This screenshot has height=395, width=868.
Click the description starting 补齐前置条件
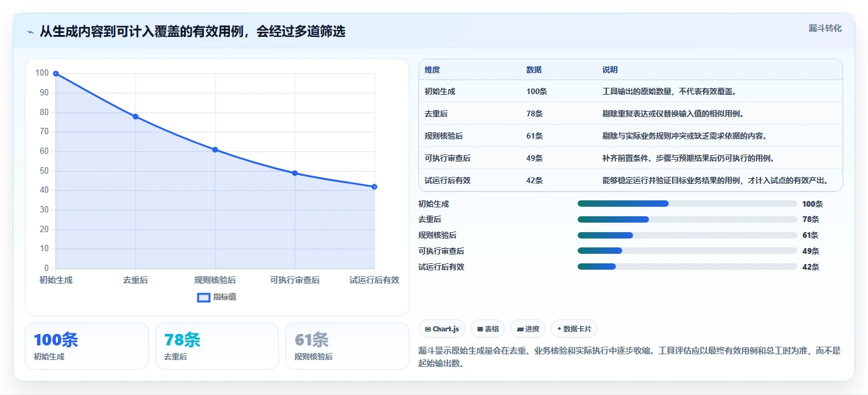688,158
